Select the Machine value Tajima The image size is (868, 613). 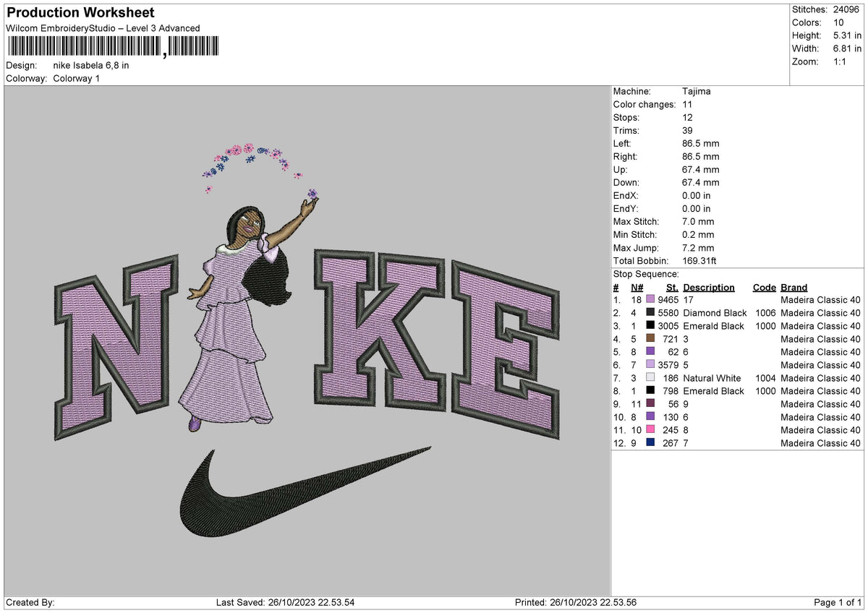pos(696,92)
